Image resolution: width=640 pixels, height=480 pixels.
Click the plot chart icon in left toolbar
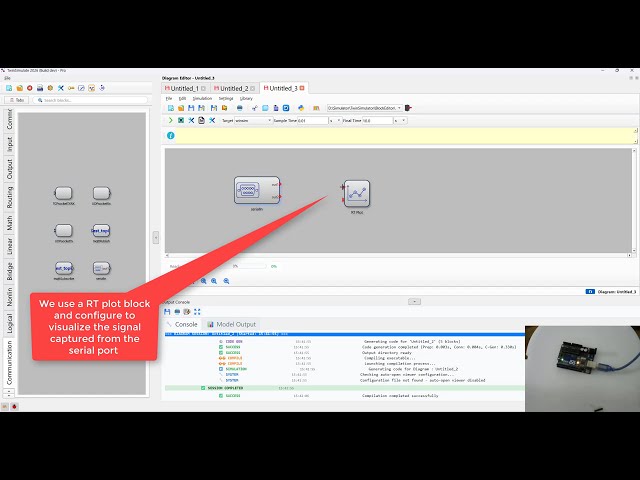pos(91,88)
